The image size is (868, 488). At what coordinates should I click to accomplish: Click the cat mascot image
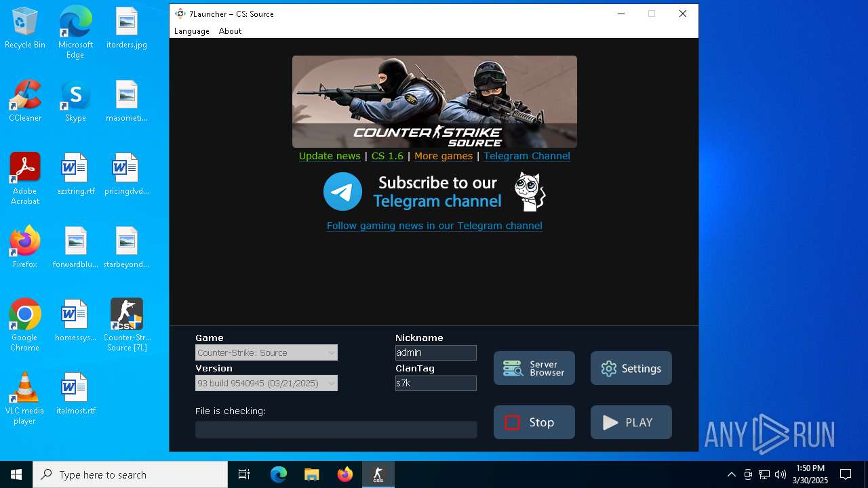pyautogui.click(x=529, y=192)
